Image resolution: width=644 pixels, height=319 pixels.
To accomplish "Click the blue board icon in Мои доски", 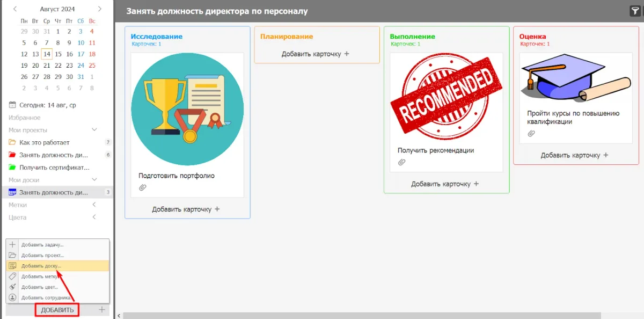I will (12, 192).
